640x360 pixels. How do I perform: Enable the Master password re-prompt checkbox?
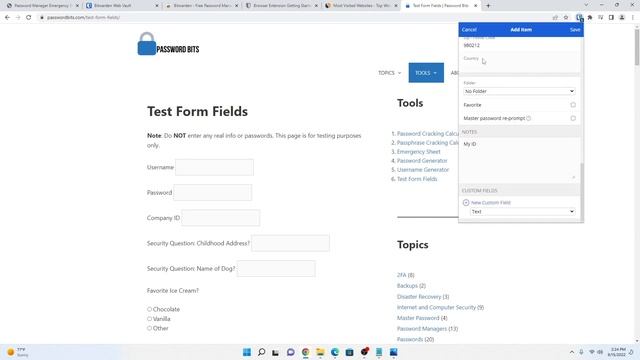point(573,118)
